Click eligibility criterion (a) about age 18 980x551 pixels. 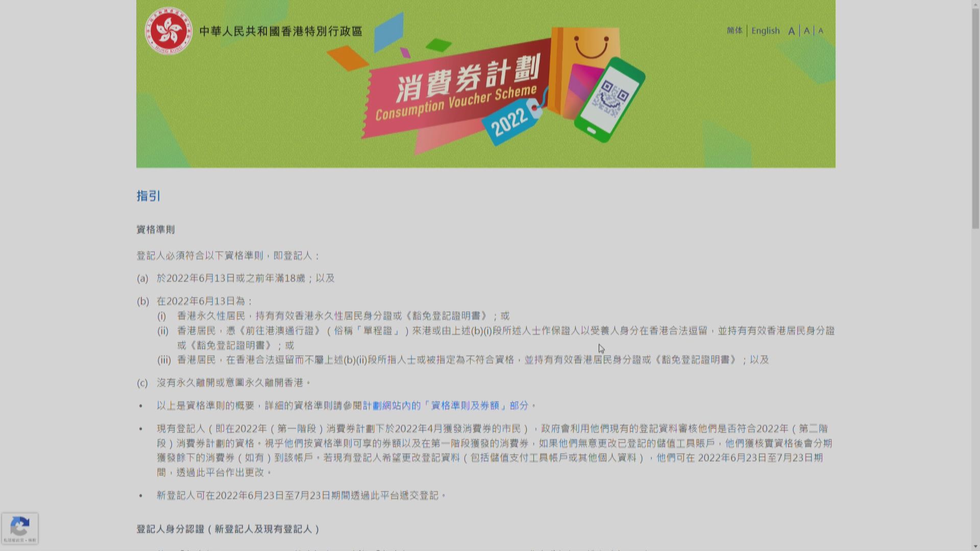point(230,278)
